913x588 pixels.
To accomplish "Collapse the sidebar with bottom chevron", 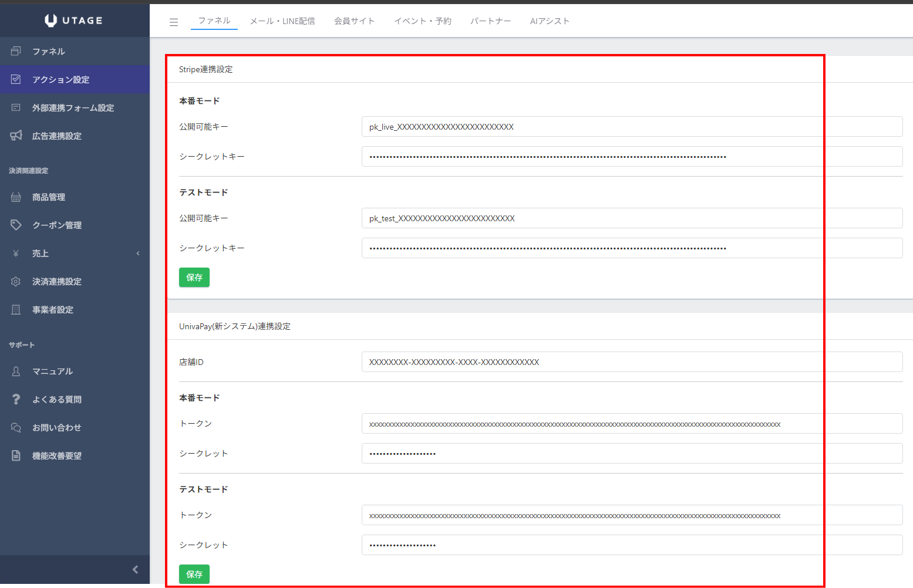I will (x=136, y=569).
